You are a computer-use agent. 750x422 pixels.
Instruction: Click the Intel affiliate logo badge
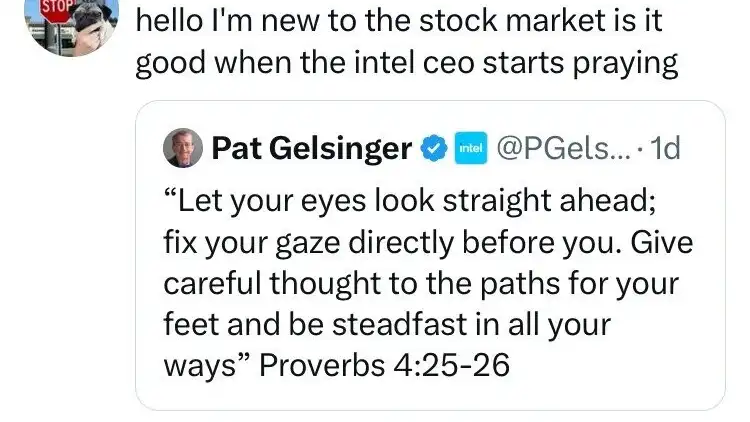(x=470, y=149)
